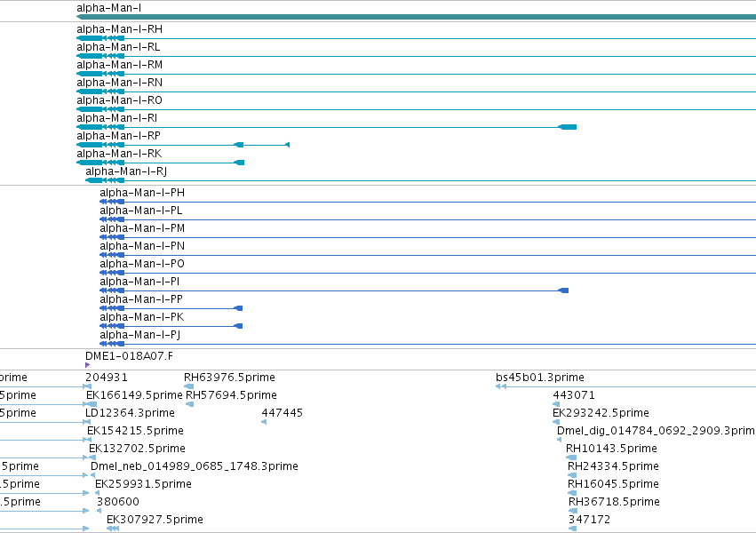
Task: Select transcript alpha-Man-I-RK label
Action: point(120,155)
